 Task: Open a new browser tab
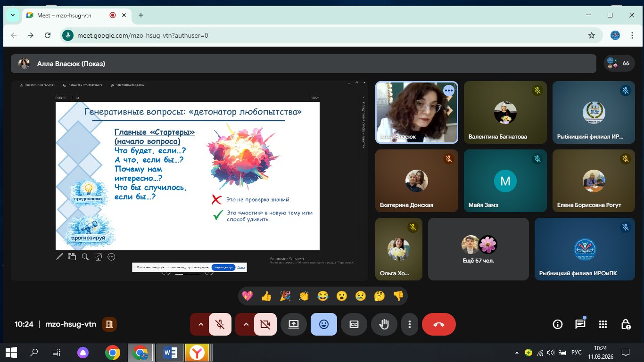click(140, 15)
